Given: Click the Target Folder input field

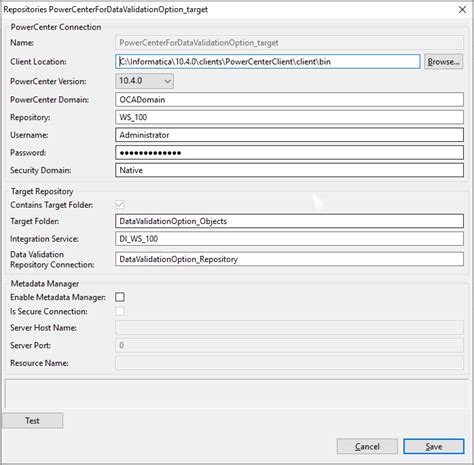Looking at the screenshot, I should click(x=289, y=221).
